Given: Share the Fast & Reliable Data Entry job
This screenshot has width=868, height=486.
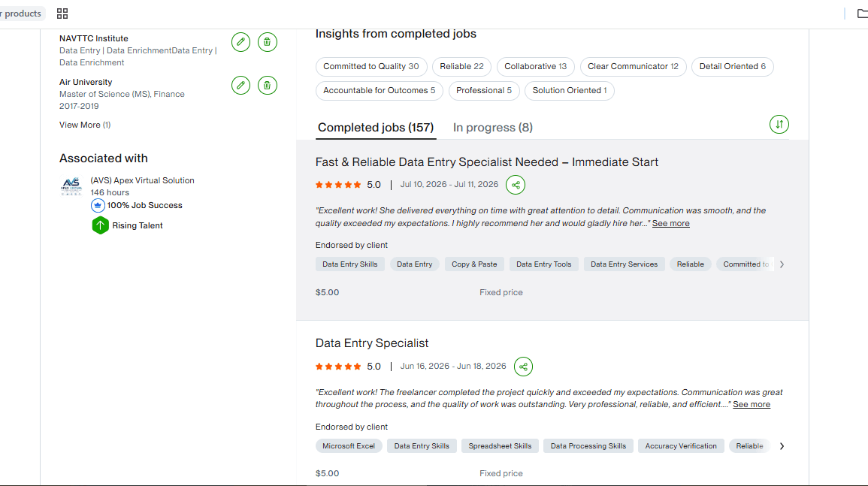Looking at the screenshot, I should coord(516,185).
